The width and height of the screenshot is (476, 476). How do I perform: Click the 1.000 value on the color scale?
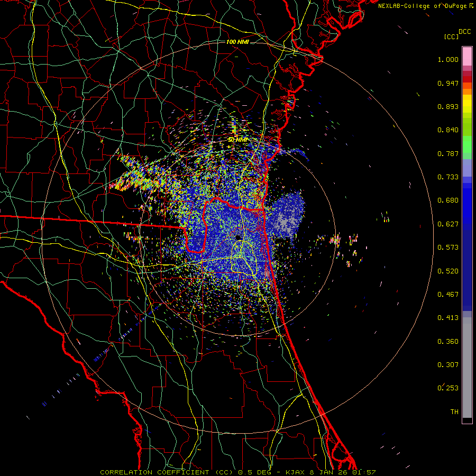(448, 59)
